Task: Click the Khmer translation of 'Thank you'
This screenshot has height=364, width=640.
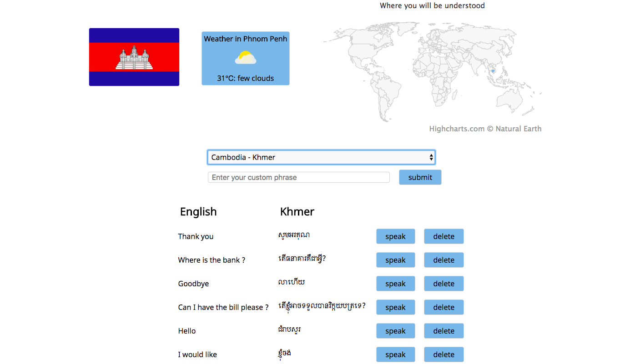Action: pyautogui.click(x=294, y=235)
